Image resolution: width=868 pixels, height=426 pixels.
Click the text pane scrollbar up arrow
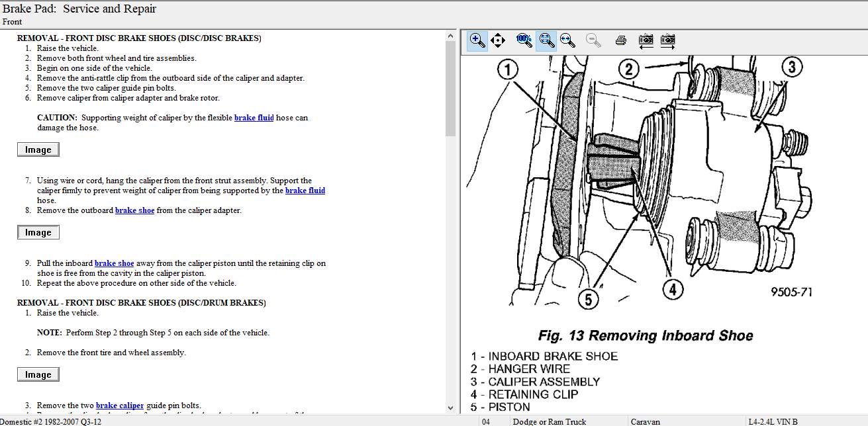[451, 34]
